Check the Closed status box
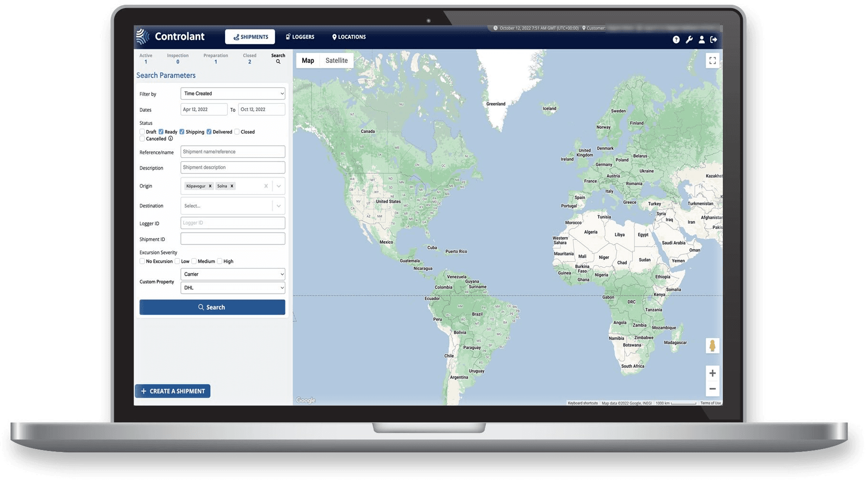 click(237, 132)
